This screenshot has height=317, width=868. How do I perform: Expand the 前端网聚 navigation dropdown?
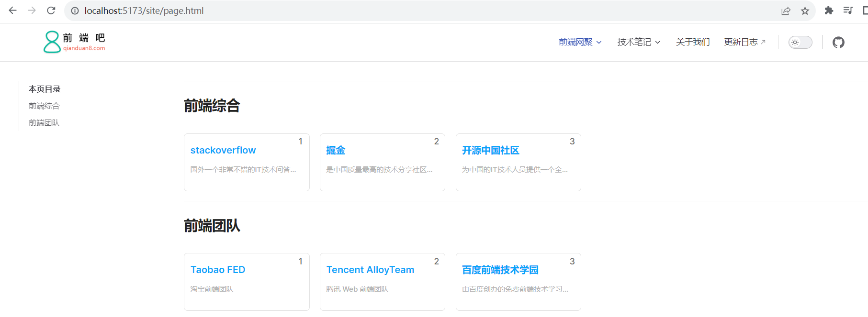click(x=580, y=42)
